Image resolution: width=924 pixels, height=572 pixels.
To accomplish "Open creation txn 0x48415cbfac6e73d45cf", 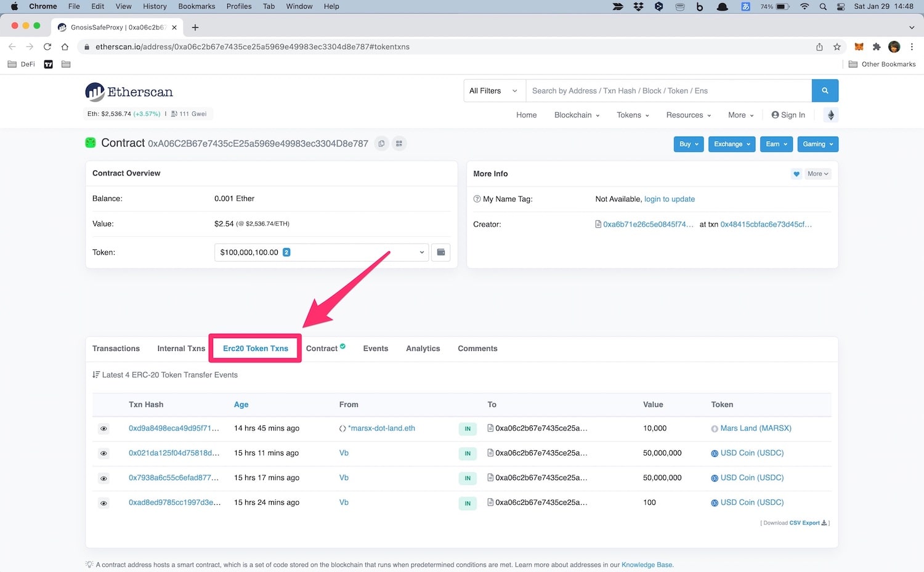I will [x=766, y=224].
